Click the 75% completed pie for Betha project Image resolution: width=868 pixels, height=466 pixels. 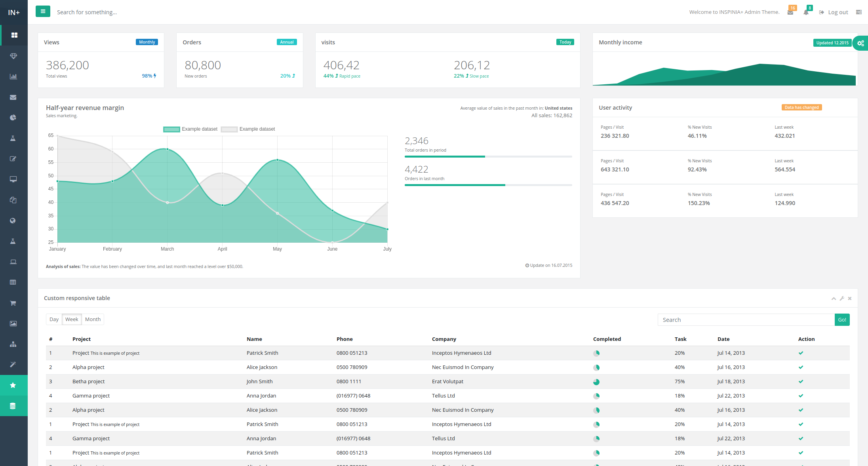(x=596, y=382)
